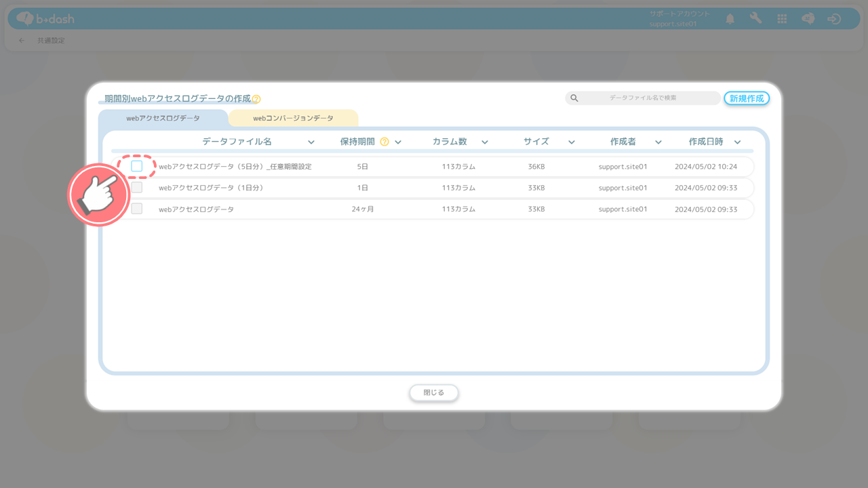Check the box for webアクセスログデータ（1日分）
The image size is (868, 488).
137,188
